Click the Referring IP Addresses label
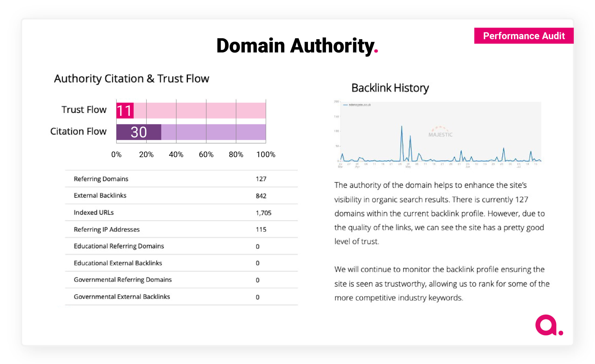This screenshot has height=364, width=595. click(106, 229)
